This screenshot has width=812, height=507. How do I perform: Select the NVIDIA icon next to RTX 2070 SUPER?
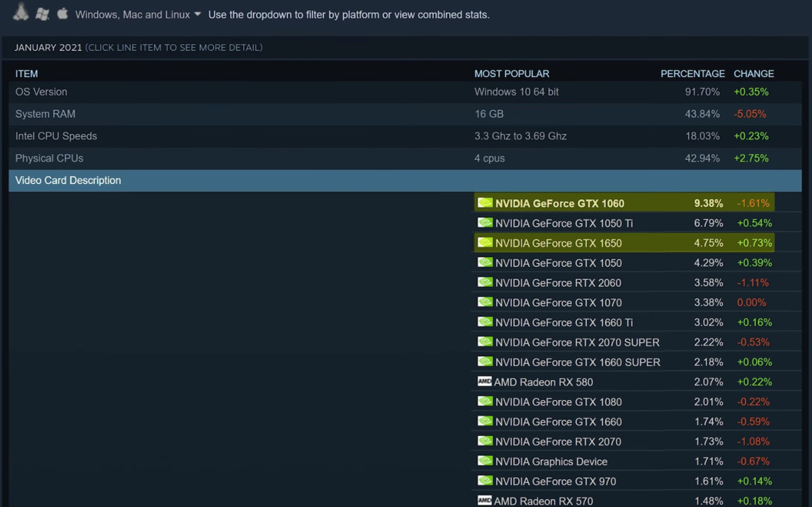pyautogui.click(x=485, y=342)
